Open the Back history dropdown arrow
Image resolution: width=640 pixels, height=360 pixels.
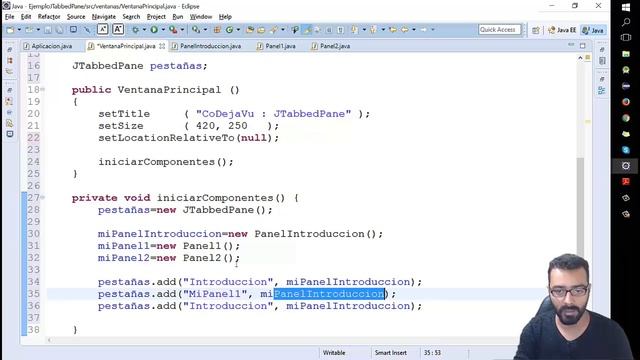414,30
